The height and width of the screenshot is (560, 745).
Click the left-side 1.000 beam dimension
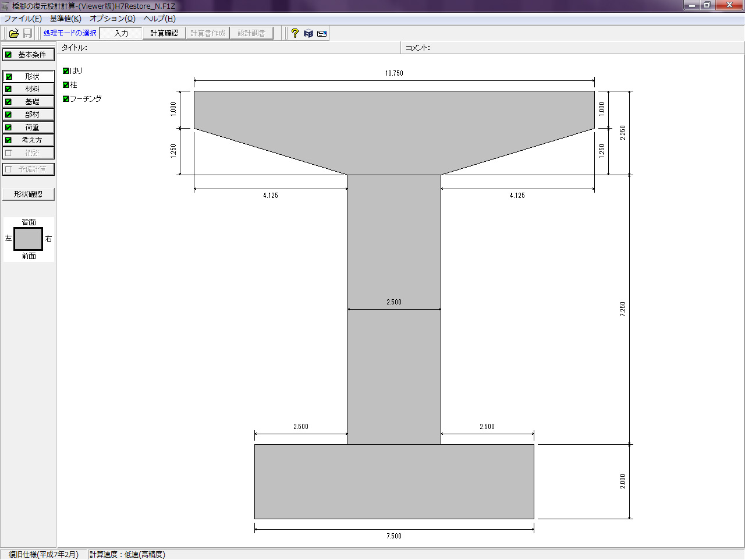pyautogui.click(x=173, y=109)
